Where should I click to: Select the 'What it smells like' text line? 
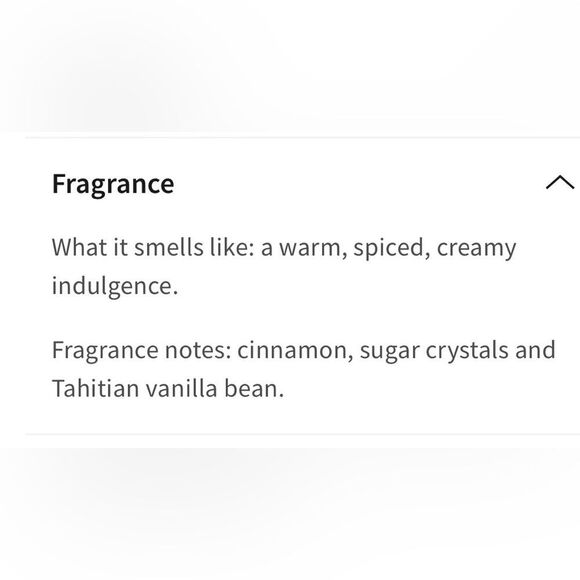click(284, 247)
